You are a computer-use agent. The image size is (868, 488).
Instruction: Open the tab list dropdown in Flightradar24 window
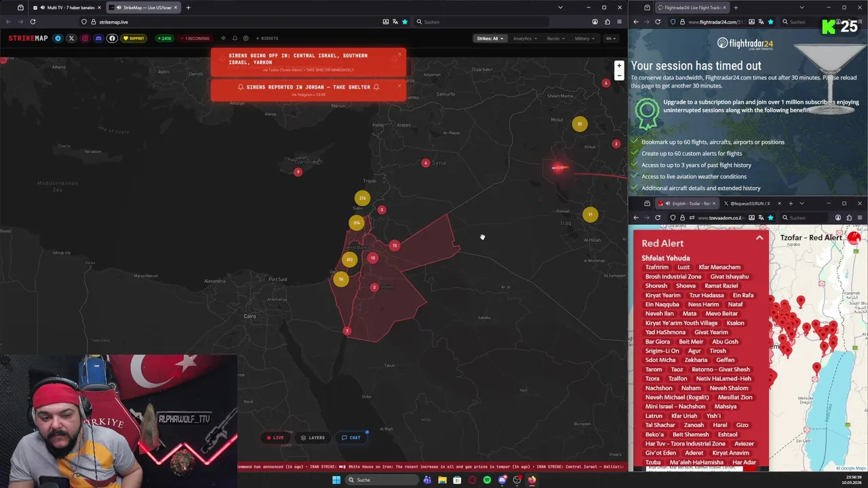pos(802,7)
